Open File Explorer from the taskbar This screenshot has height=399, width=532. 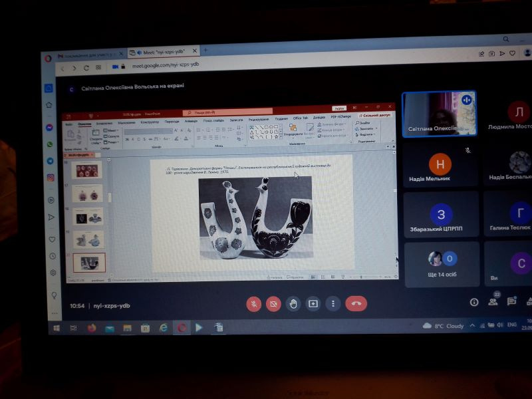[127, 328]
